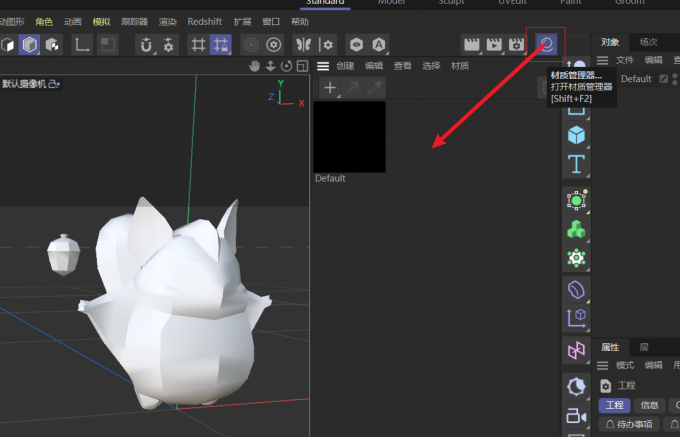Click the viewport dolly up-down arrows icon
This screenshot has width=680, height=437.
coord(270,66)
